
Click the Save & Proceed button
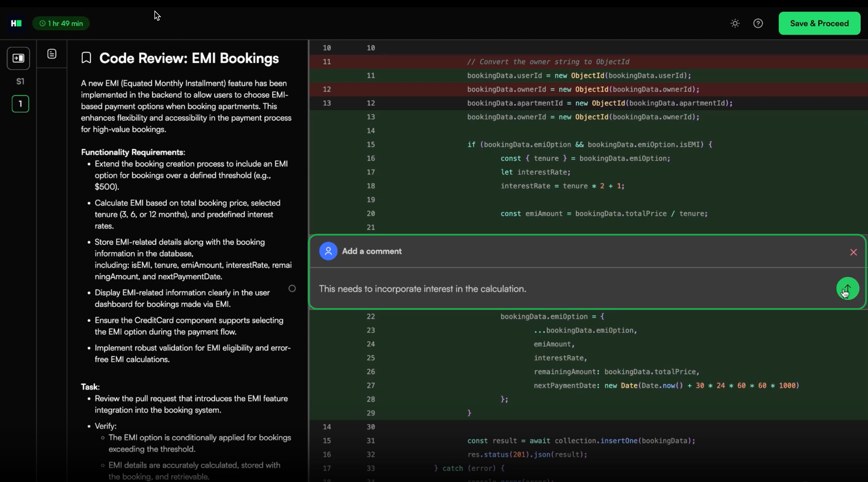point(819,23)
